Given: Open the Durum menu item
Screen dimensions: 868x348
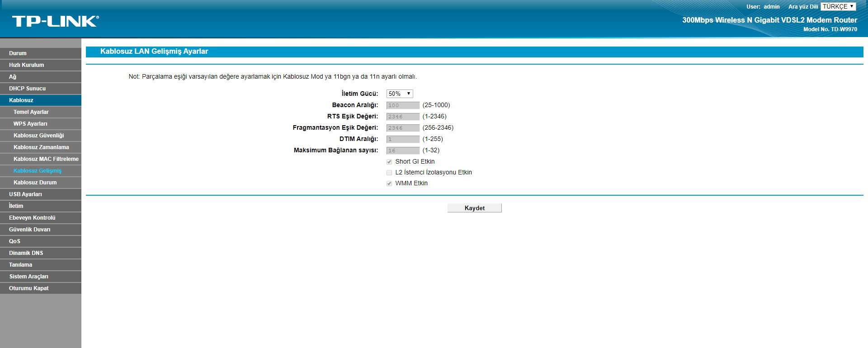Looking at the screenshot, I should [x=41, y=53].
